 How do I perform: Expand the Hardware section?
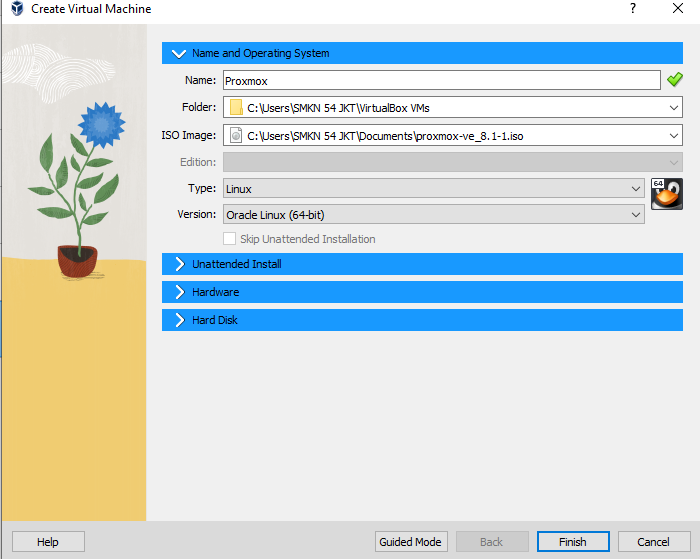(422, 292)
